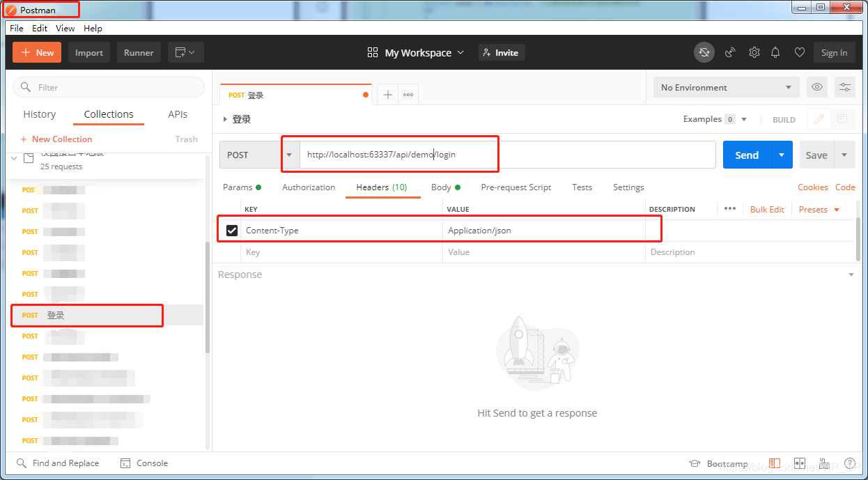Open Settings gear in the header

tap(754, 52)
